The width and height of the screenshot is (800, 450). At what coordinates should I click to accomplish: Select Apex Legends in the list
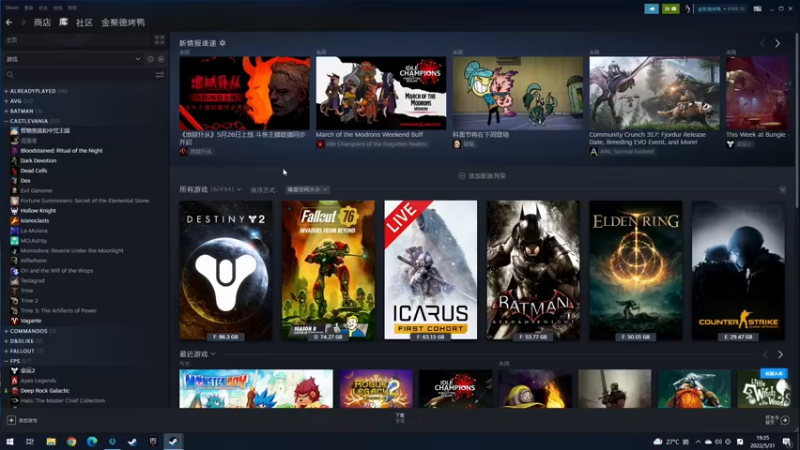click(x=38, y=381)
